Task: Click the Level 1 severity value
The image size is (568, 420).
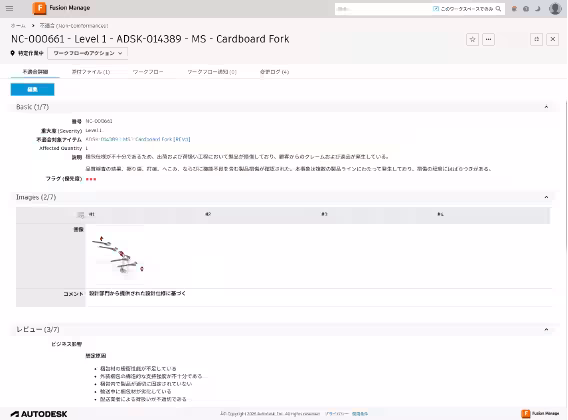Action: coord(94,130)
